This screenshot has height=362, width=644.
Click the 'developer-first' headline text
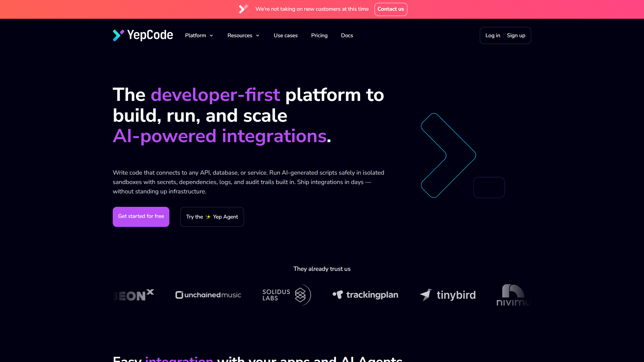point(215,95)
